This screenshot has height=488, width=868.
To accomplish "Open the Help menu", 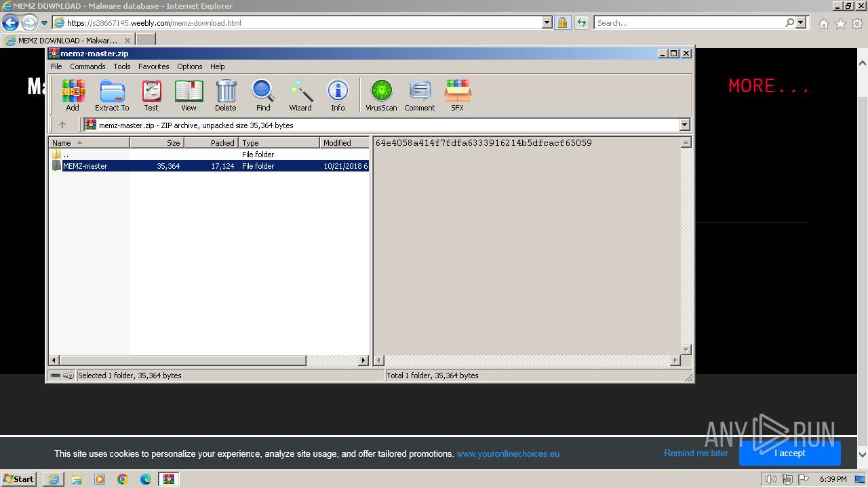I will pyautogui.click(x=217, y=66).
